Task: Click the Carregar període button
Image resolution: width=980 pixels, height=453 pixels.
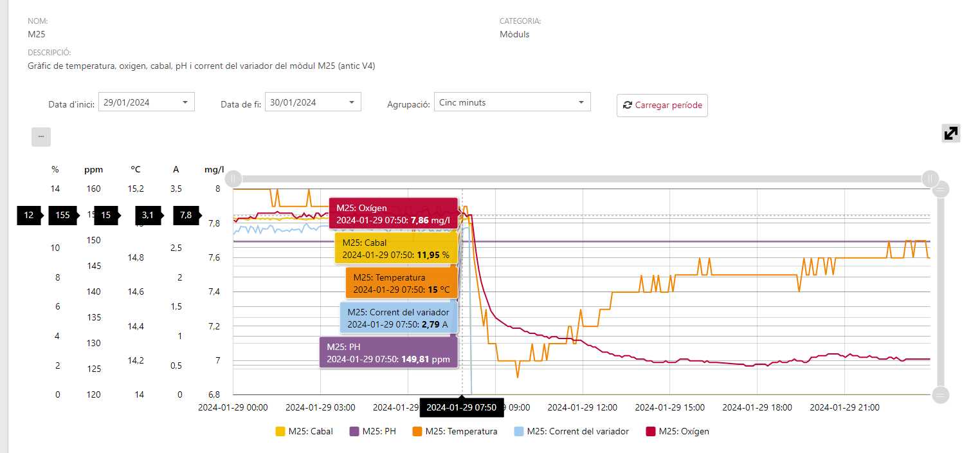Action: point(662,105)
